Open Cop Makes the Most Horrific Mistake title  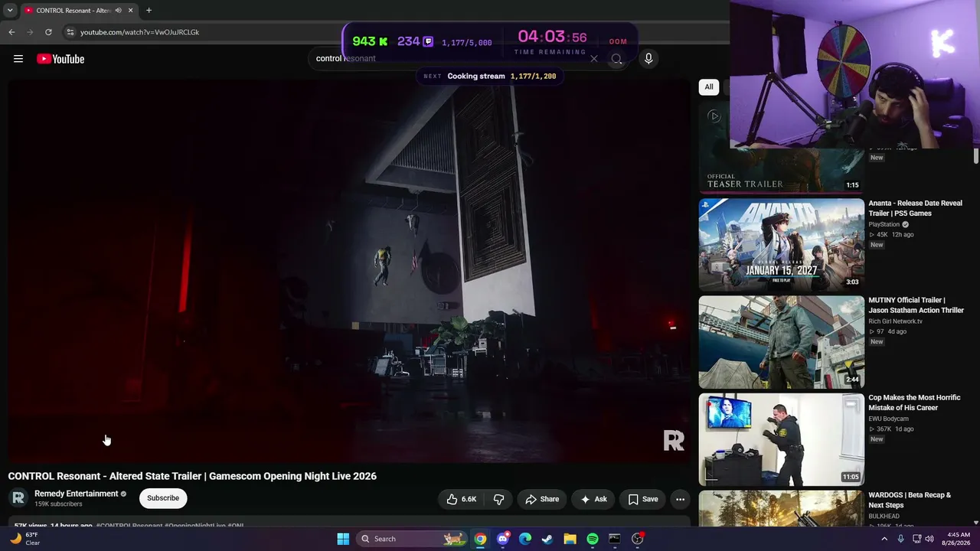pyautogui.click(x=914, y=403)
